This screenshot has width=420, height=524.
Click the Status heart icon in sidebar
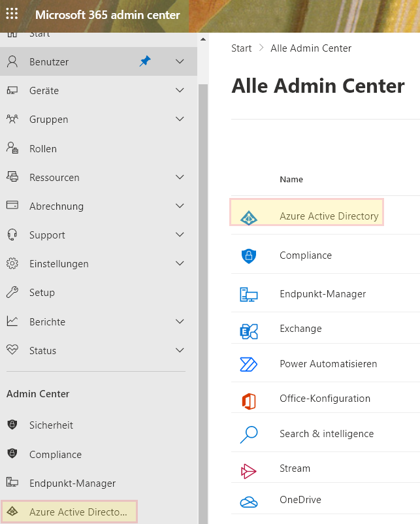(x=12, y=350)
